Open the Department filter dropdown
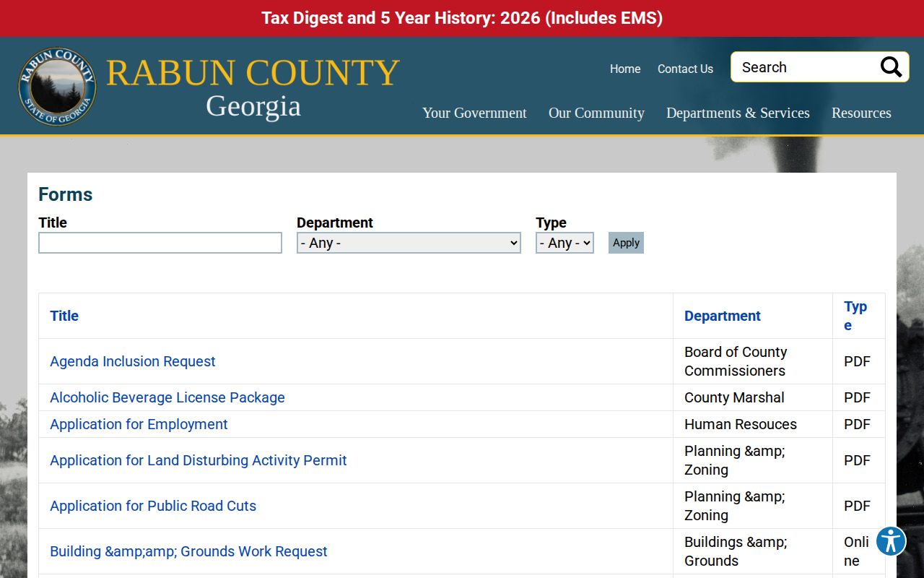The width and height of the screenshot is (924, 578). point(409,243)
